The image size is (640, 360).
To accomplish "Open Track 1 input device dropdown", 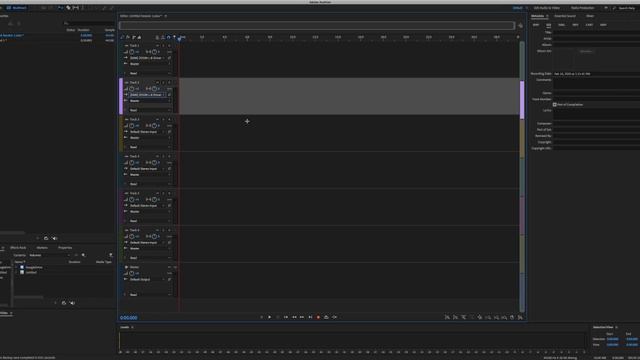I will pyautogui.click(x=147, y=58).
